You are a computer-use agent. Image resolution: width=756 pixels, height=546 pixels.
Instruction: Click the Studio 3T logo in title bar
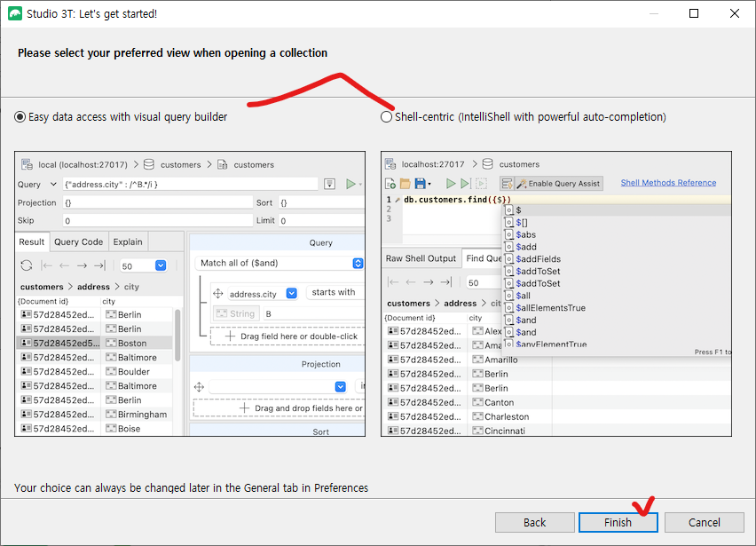(x=15, y=13)
